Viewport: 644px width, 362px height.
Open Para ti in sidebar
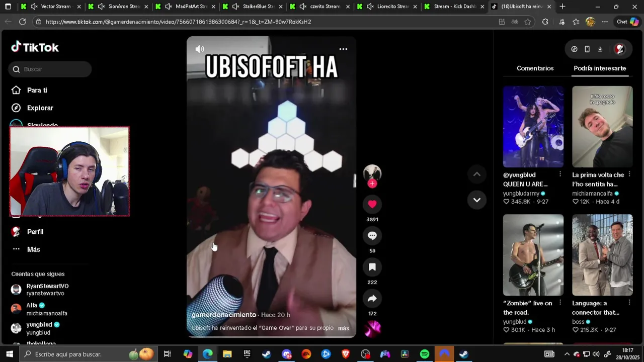tap(37, 90)
